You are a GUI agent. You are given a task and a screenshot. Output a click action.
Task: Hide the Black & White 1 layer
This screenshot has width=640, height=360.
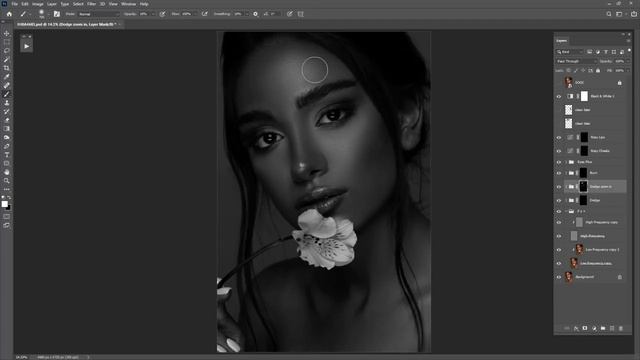click(x=559, y=96)
